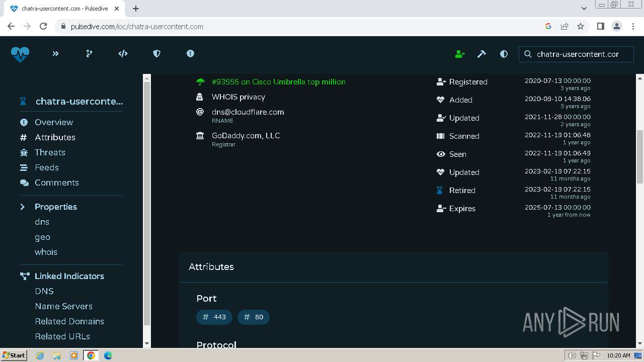The width and height of the screenshot is (644, 362).
Task: Select Name Servers in sidebar
Action: [63, 306]
